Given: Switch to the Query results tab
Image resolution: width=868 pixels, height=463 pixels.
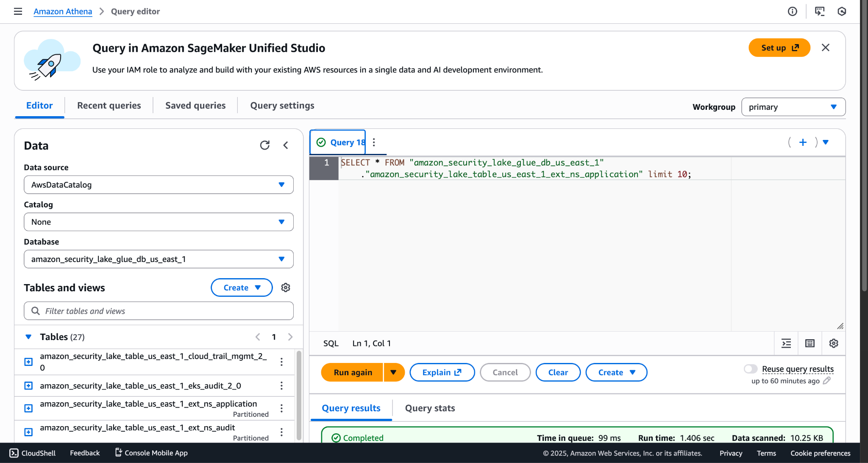Looking at the screenshot, I should [351, 408].
